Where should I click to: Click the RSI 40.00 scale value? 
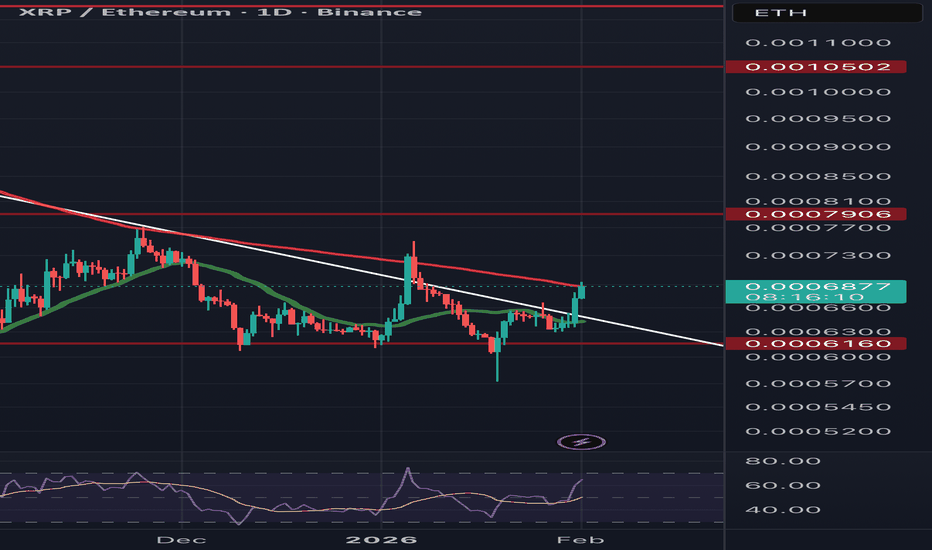783,510
